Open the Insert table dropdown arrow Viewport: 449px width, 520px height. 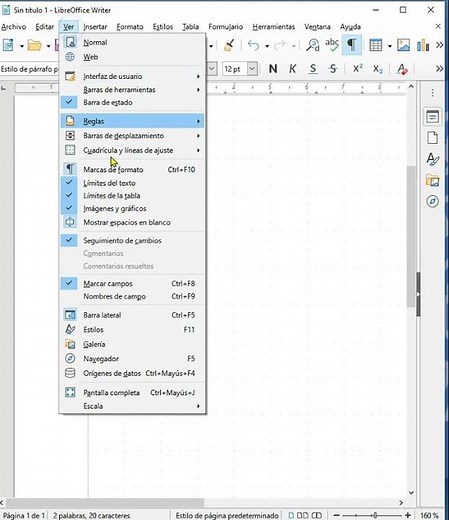click(389, 46)
